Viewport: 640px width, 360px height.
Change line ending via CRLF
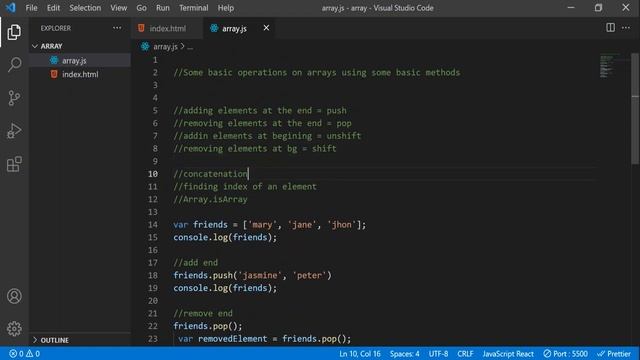click(465, 354)
